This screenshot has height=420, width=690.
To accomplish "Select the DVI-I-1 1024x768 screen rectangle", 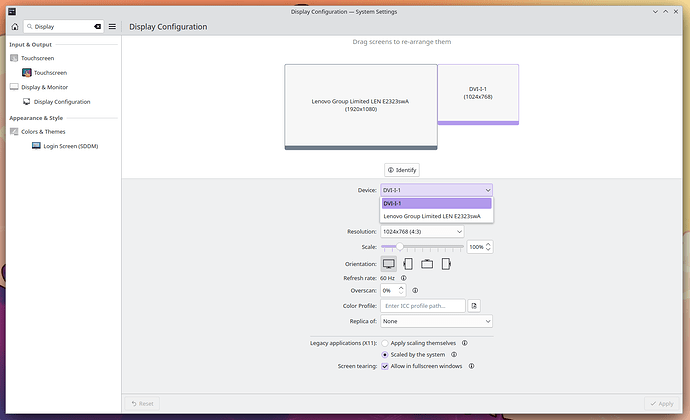I will point(478,94).
